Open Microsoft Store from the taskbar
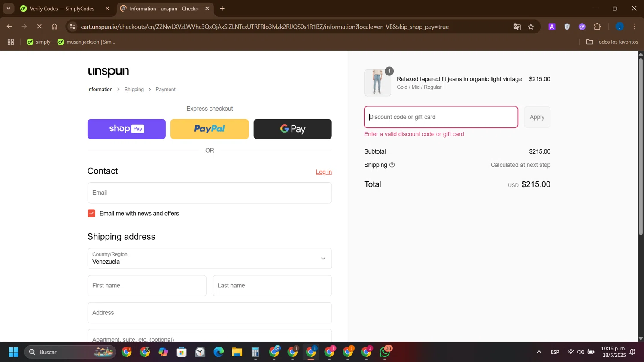Image resolution: width=644 pixels, height=362 pixels. click(182, 352)
